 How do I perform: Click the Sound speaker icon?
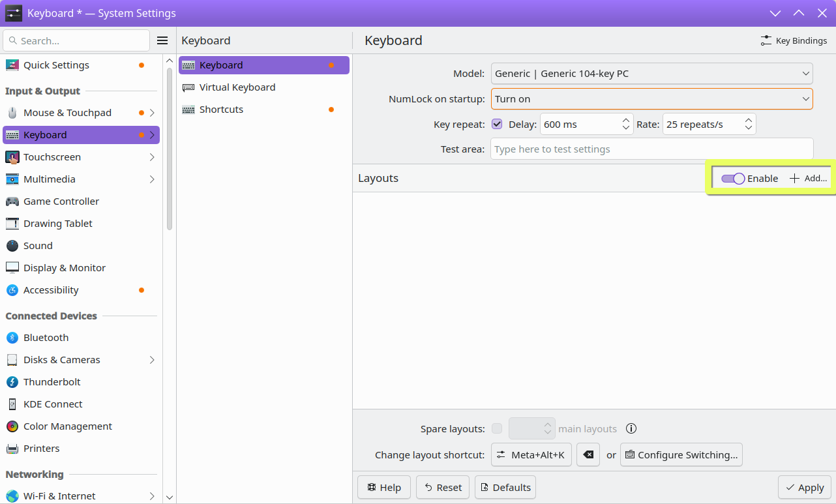pyautogui.click(x=12, y=246)
